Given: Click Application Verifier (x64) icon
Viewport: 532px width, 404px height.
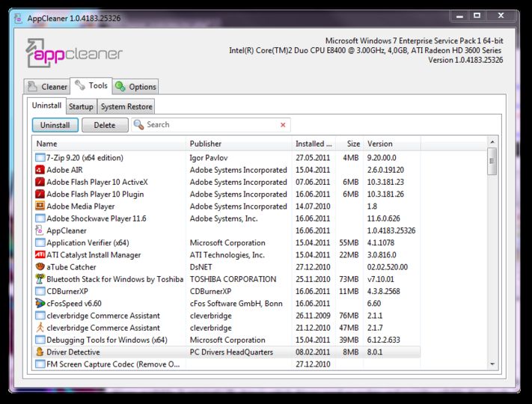Looking at the screenshot, I should [40, 243].
